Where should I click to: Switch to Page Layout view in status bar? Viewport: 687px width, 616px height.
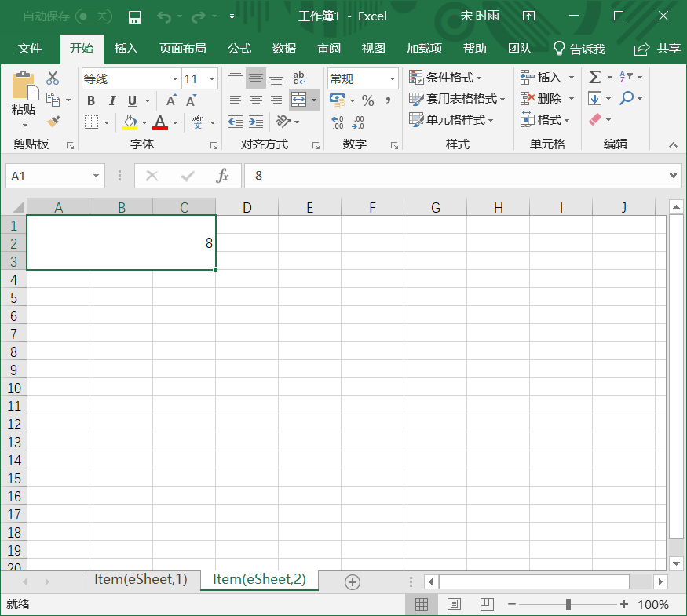[x=454, y=604]
